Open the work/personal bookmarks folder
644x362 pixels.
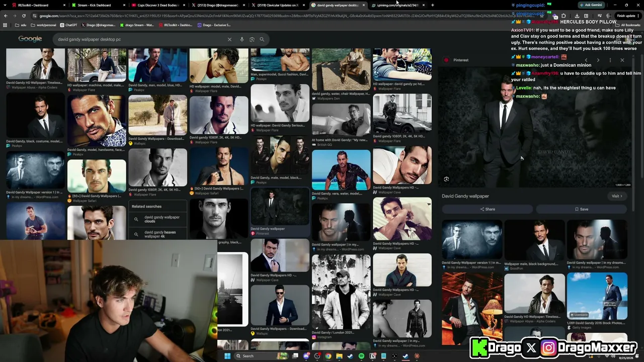click(x=44, y=25)
